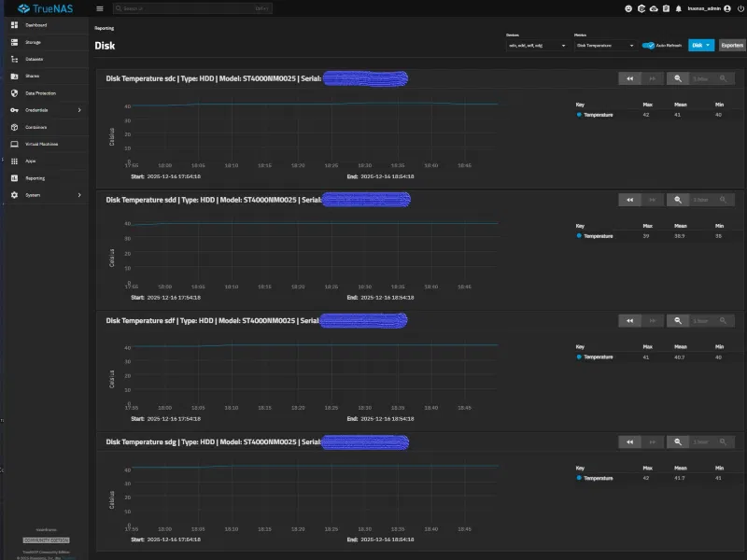Click the hamburger menu icon to collapse sidebar
This screenshot has height=560, width=747.
[100, 8]
